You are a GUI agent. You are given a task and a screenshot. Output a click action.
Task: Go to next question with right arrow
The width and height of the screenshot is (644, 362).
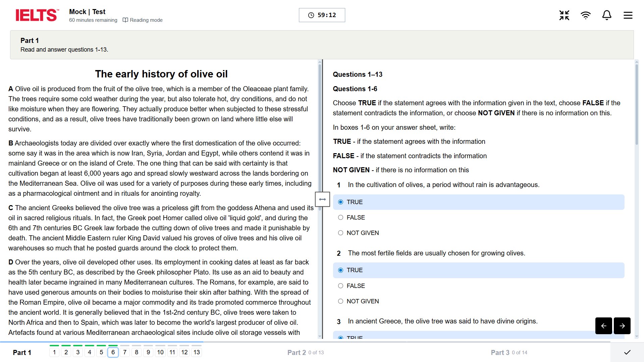tap(622, 326)
